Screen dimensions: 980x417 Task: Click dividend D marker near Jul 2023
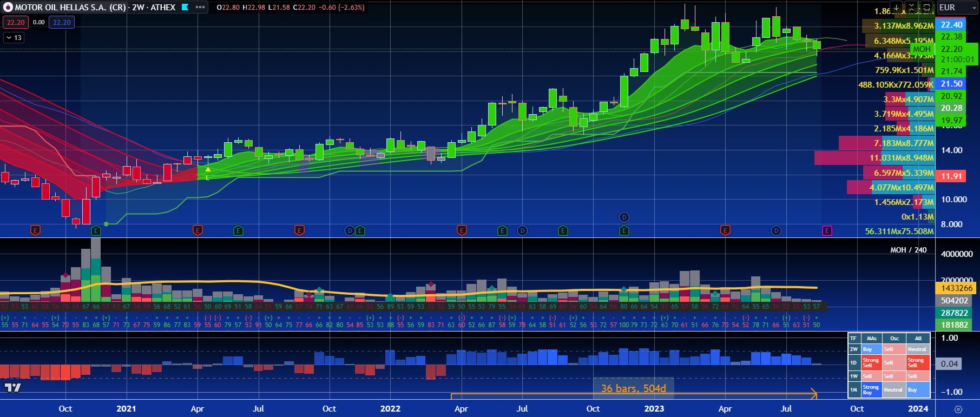776,231
